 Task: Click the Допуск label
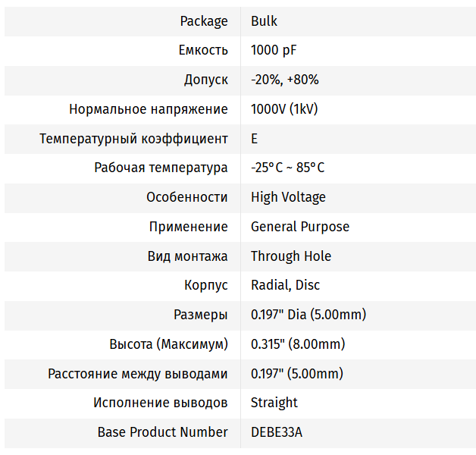(205, 80)
